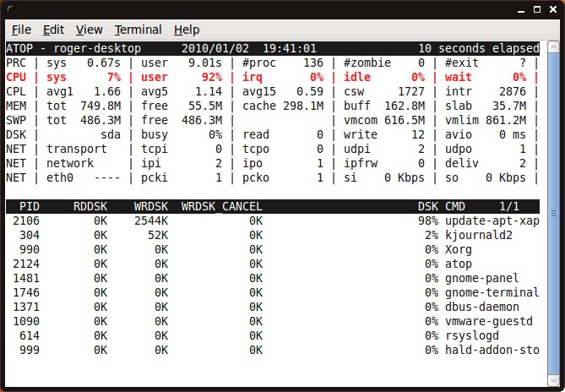This screenshot has height=392, width=565.
Task: Click the PID column header
Action: [29, 206]
